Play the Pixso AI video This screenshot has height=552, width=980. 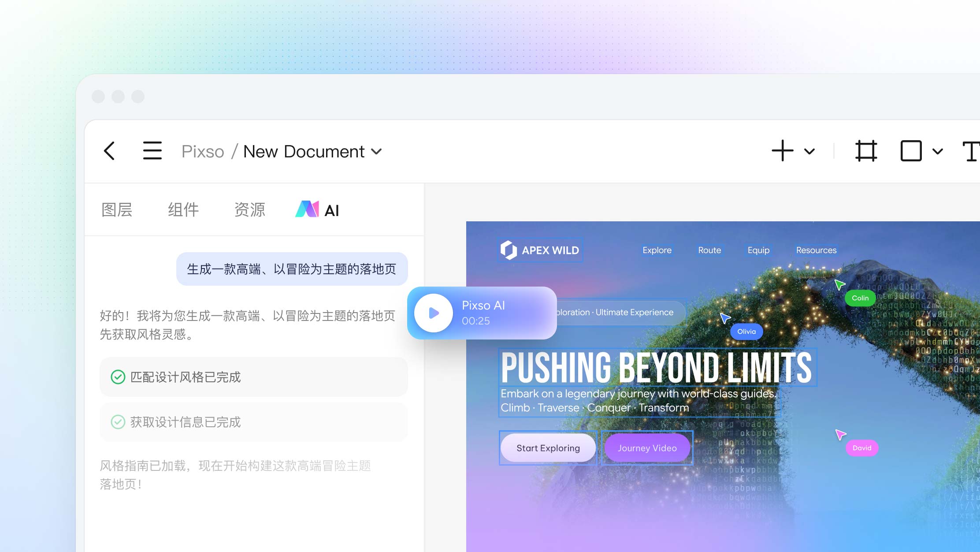(x=434, y=313)
